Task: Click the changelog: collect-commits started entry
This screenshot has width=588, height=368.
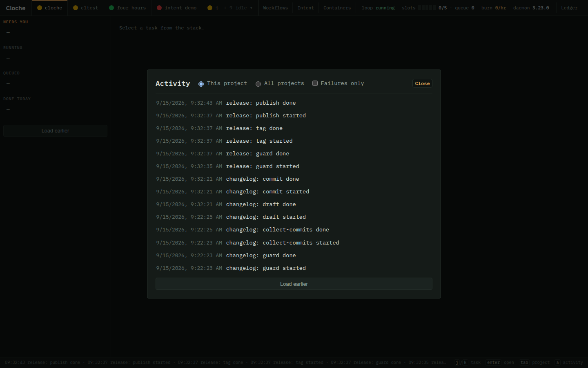Action: tap(294, 242)
